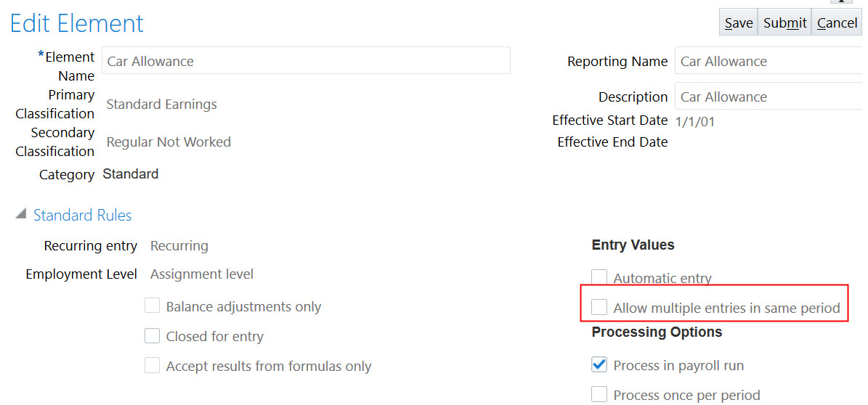This screenshot has width=868, height=405.
Task: Cancel editing the element
Action: tap(837, 23)
